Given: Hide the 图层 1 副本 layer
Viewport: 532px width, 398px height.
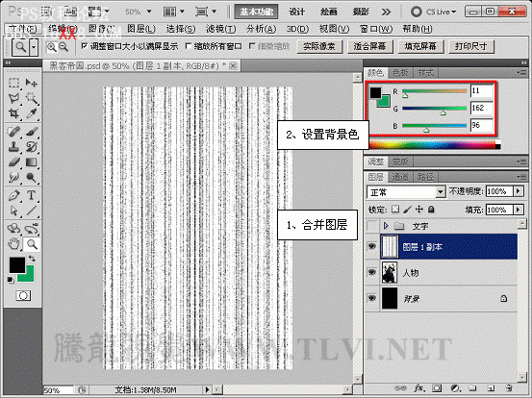Looking at the screenshot, I should click(372, 246).
